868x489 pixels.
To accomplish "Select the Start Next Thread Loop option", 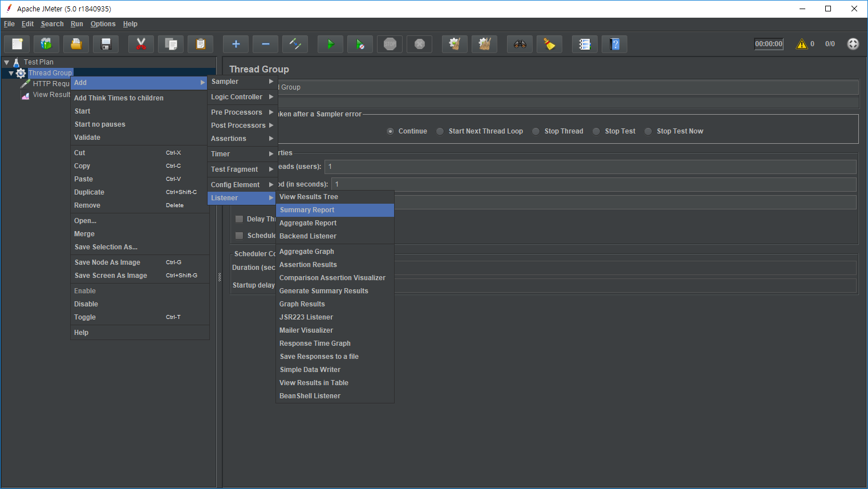I will [x=440, y=131].
